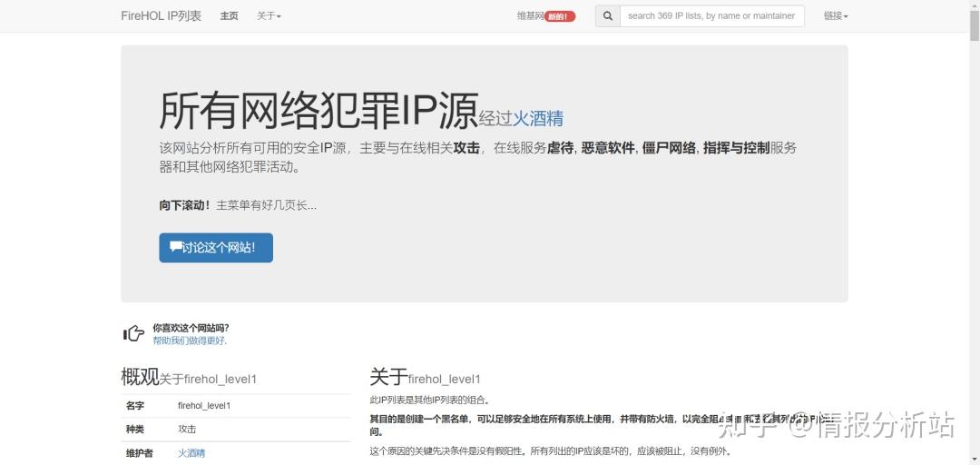Viewport: 980px width, 465px height.
Task: Click the 火酒精 maintainer link
Action: click(191, 453)
